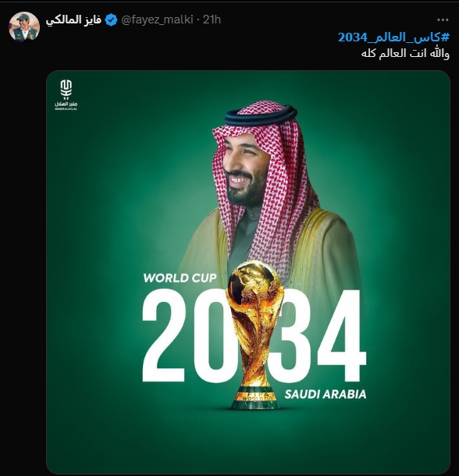
Task: Click the @fayez_malki handle
Action: (157, 20)
